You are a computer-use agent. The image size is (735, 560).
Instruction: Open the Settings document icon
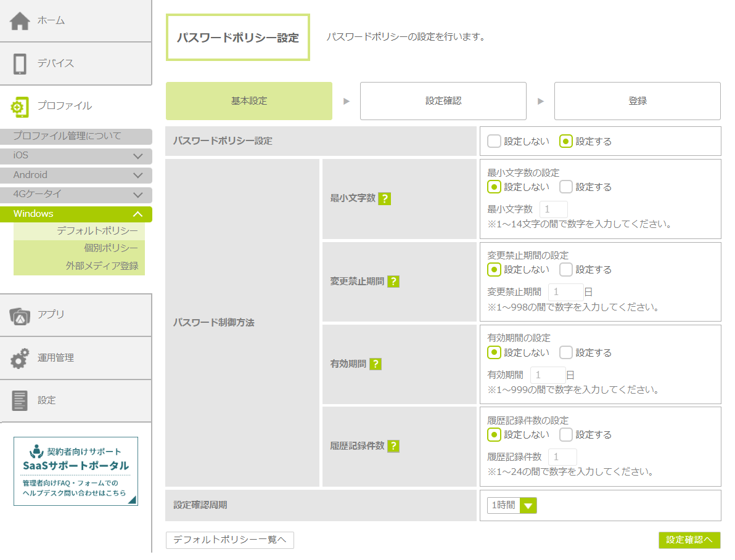tap(20, 400)
